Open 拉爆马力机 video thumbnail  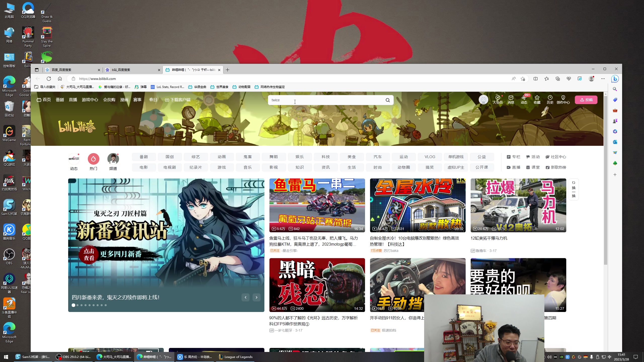coord(518,205)
